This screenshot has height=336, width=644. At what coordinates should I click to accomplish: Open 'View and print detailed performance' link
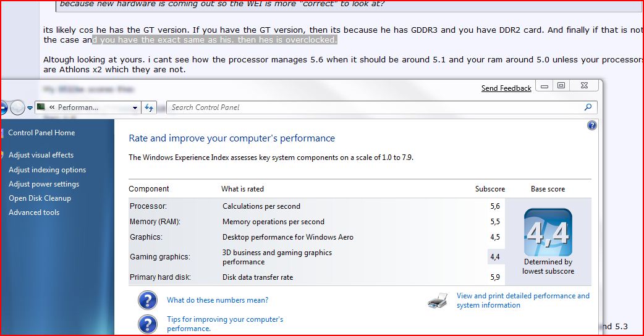coord(523,300)
